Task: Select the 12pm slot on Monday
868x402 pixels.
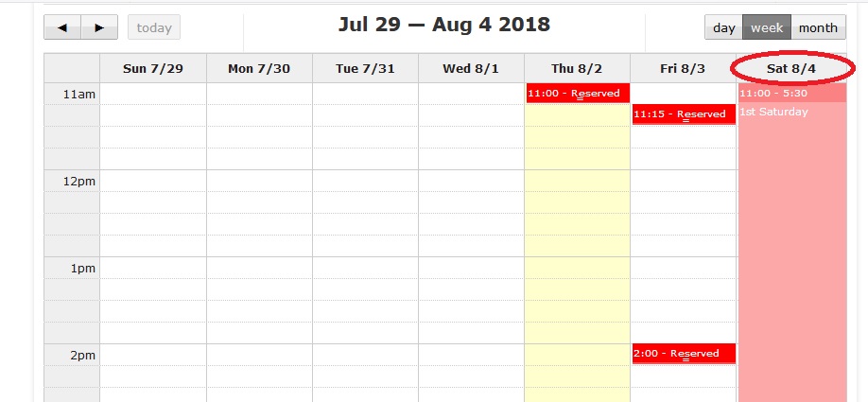Action: click(x=259, y=181)
